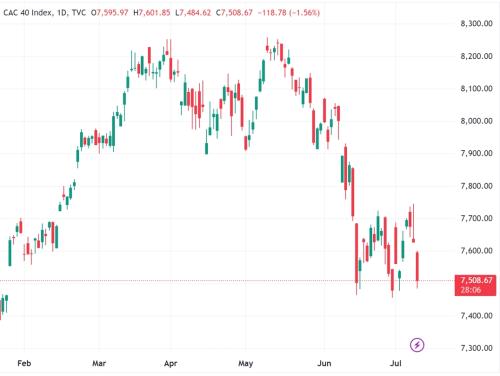Click the close value C7,508.67 in legend

click(x=234, y=13)
